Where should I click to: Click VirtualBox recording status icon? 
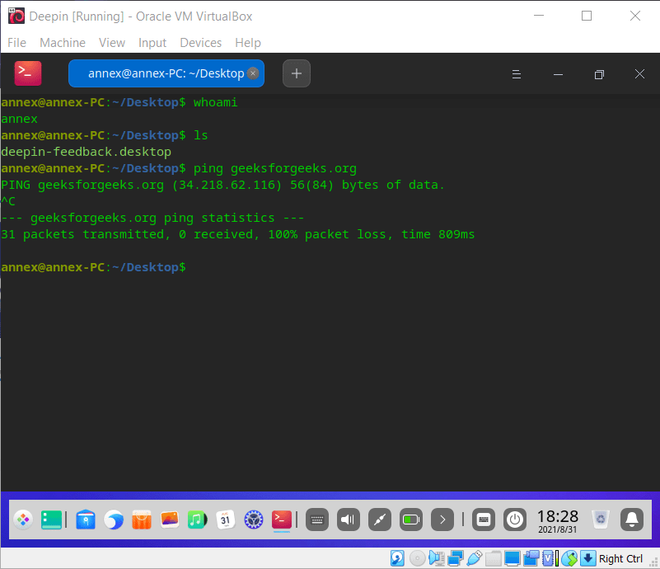coord(532,558)
